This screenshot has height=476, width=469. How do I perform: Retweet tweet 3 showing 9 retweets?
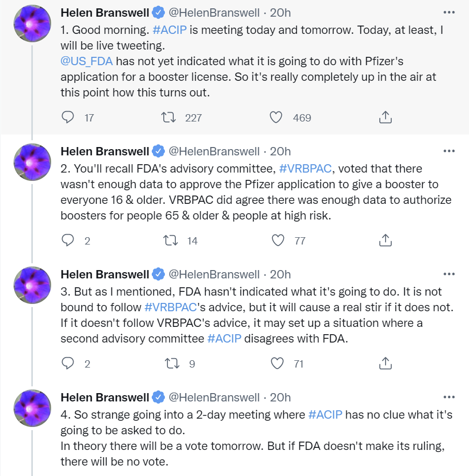[172, 363]
